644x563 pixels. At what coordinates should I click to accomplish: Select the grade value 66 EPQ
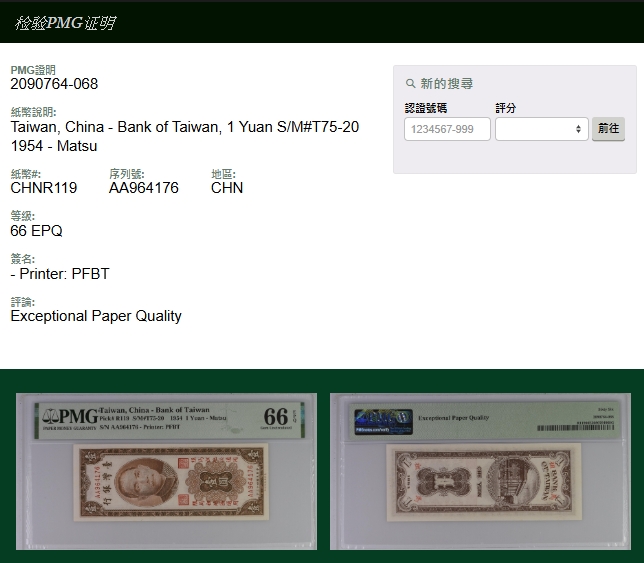click(36, 231)
